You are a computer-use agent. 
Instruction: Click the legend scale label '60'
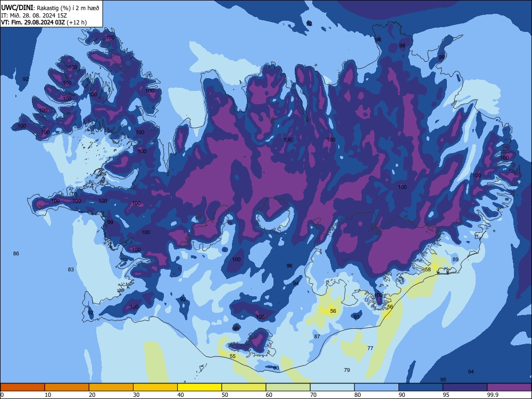click(x=269, y=395)
